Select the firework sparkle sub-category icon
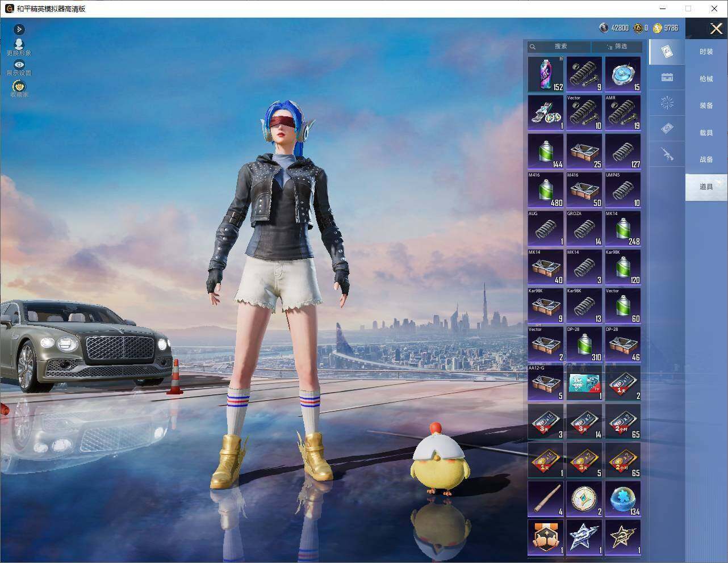The height and width of the screenshot is (563, 728). (667, 103)
